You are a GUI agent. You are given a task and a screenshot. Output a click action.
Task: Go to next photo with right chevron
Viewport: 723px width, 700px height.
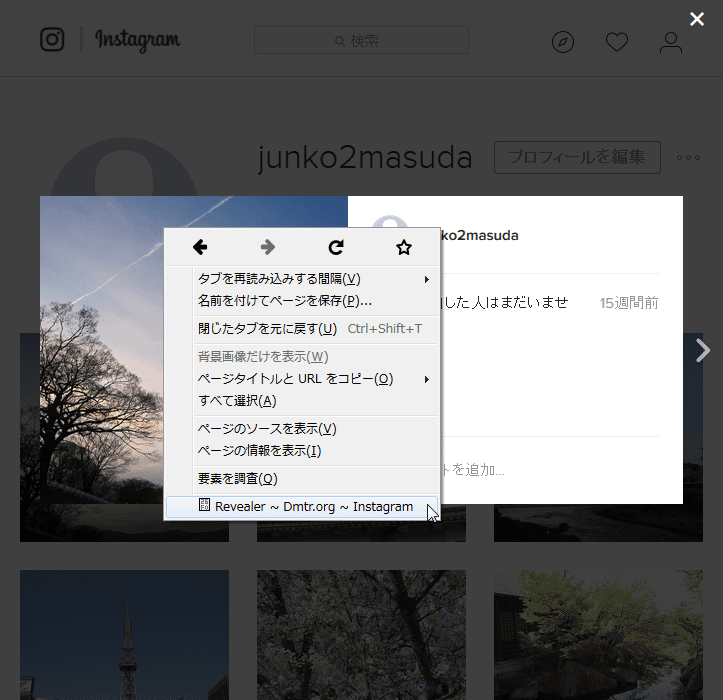point(702,350)
